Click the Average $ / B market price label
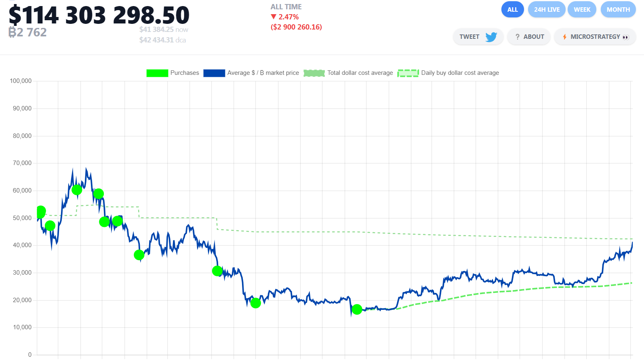644x360 pixels. coord(263,73)
